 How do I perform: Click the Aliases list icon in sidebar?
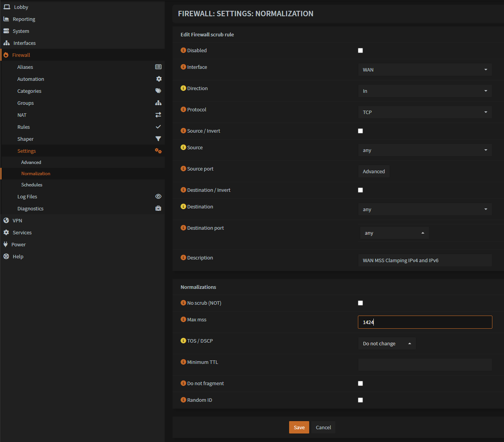click(x=158, y=67)
